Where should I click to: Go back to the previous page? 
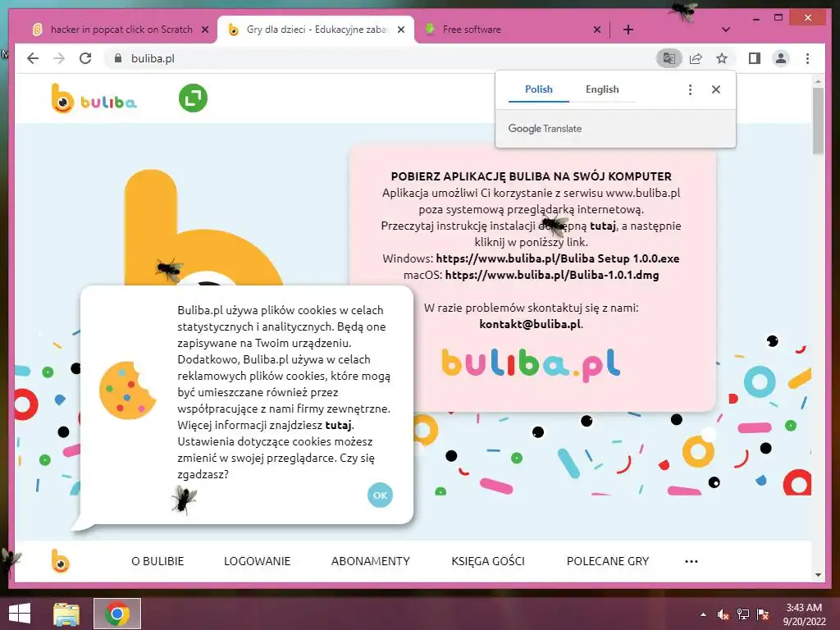click(33, 58)
